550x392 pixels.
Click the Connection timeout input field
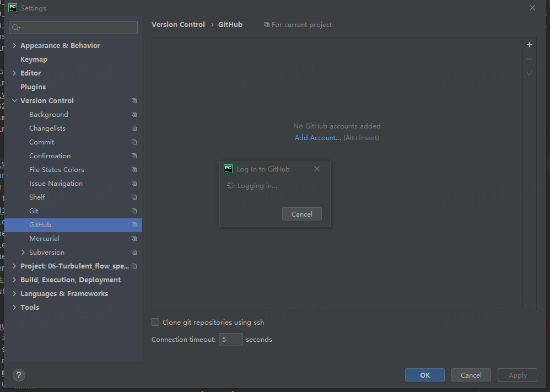click(x=230, y=340)
